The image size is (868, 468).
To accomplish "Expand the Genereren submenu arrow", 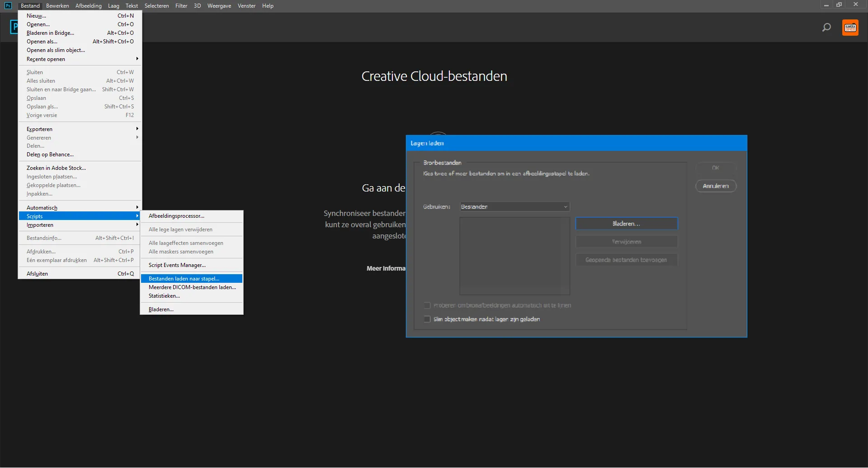I will click(137, 138).
